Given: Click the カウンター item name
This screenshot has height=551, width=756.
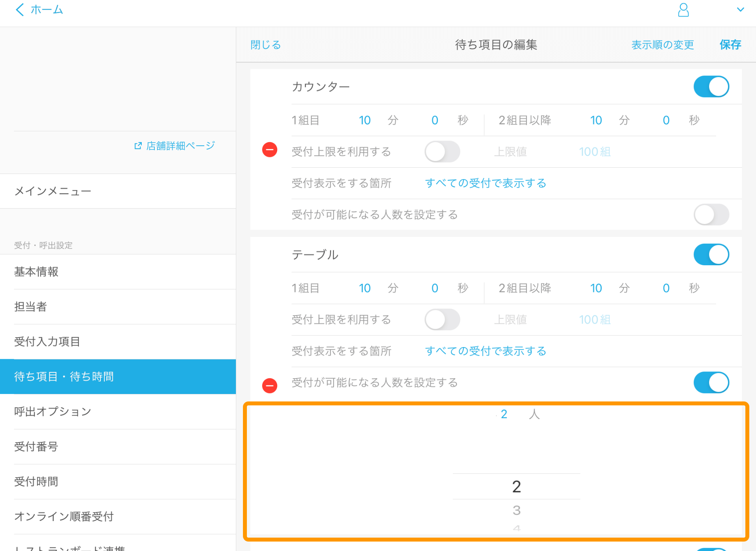Looking at the screenshot, I should click(x=321, y=87).
